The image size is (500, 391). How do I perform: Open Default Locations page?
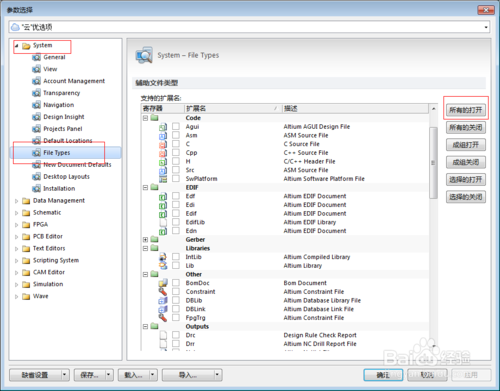tap(68, 141)
